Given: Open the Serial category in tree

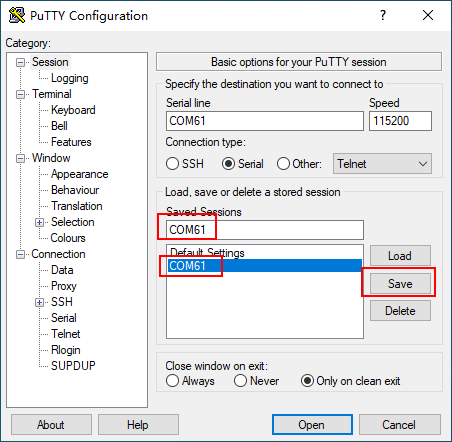Looking at the screenshot, I should click(x=64, y=318).
